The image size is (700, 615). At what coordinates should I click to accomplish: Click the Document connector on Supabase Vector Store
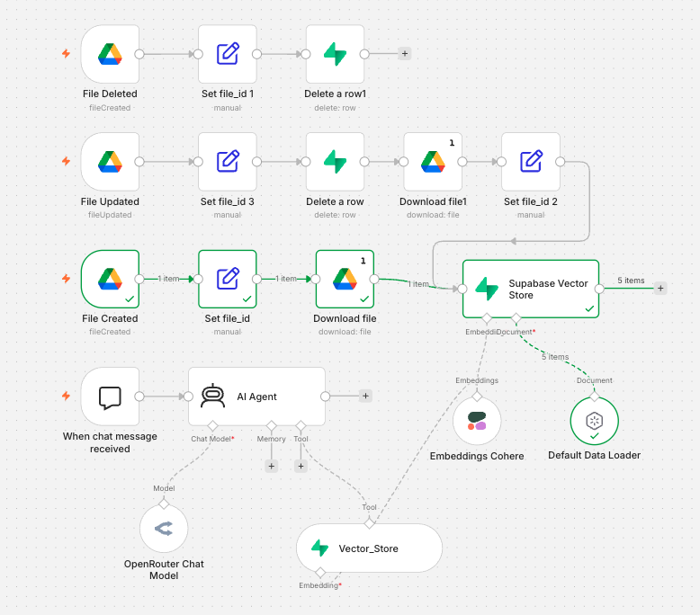tap(516, 318)
